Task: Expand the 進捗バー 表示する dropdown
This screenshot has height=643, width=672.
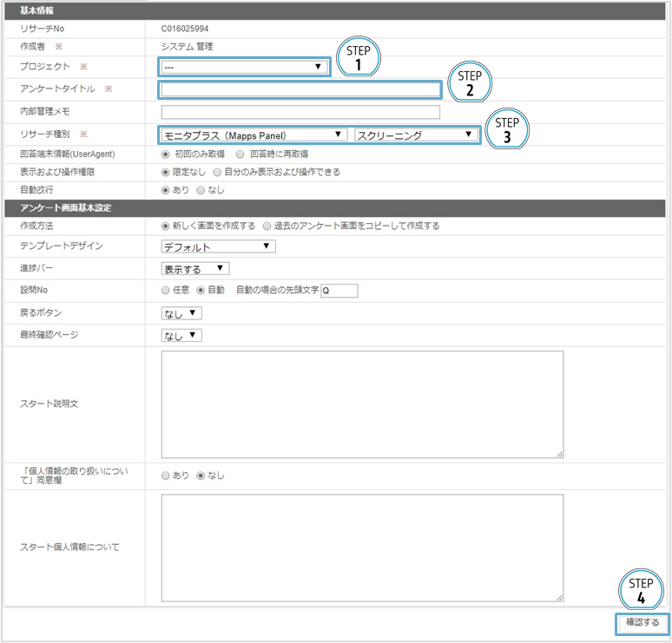Action: point(195,269)
